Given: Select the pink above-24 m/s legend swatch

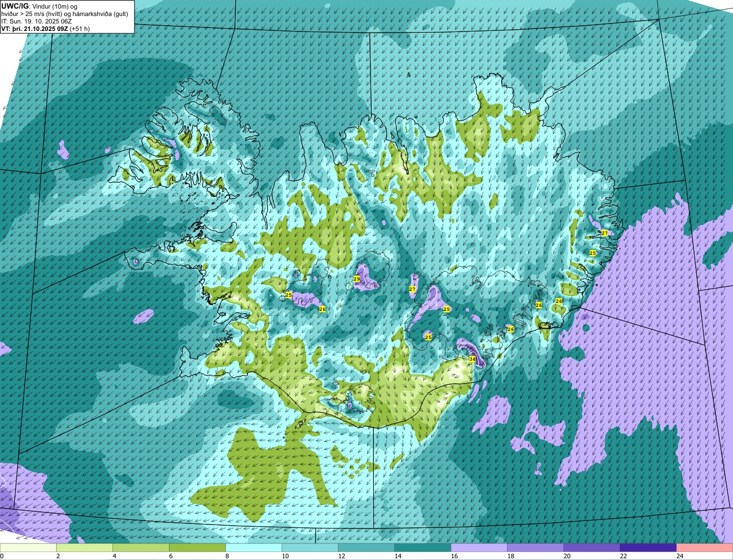Looking at the screenshot, I should 705,547.
